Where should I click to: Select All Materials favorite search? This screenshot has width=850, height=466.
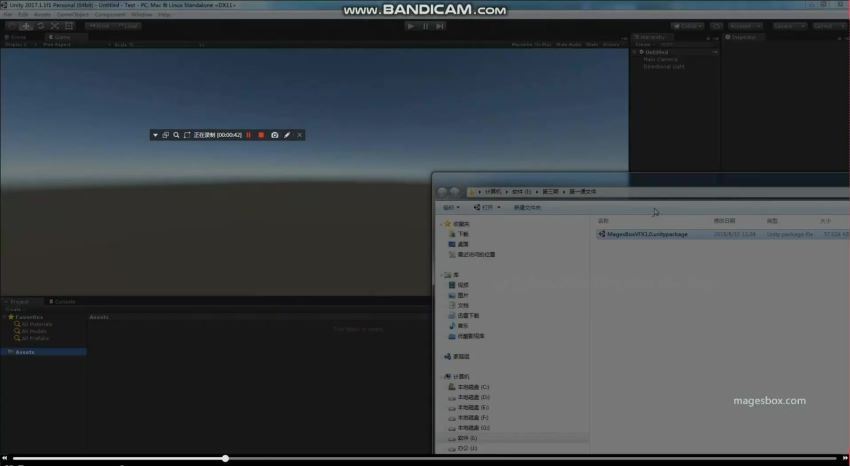coord(34,324)
